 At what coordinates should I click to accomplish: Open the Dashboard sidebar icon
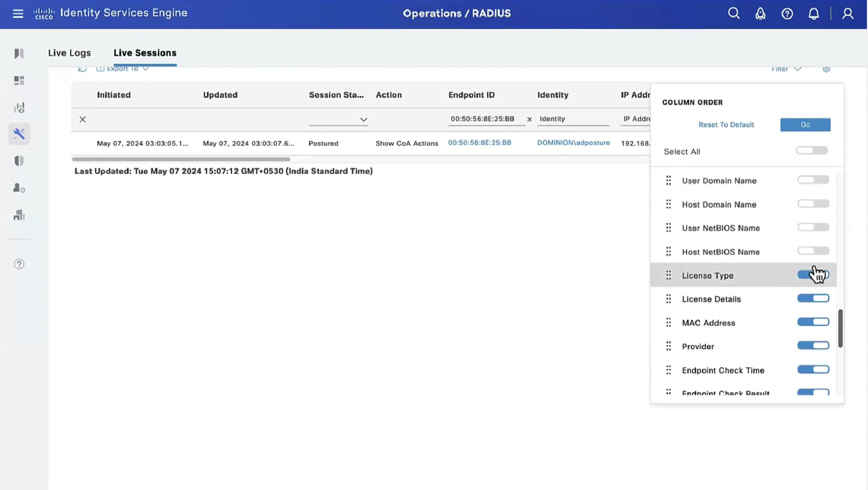(x=19, y=81)
